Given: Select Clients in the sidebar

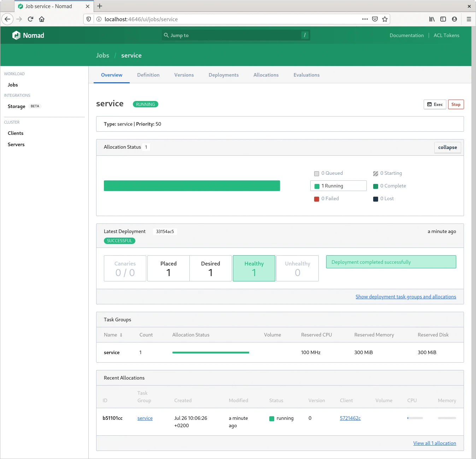Looking at the screenshot, I should (x=16, y=133).
